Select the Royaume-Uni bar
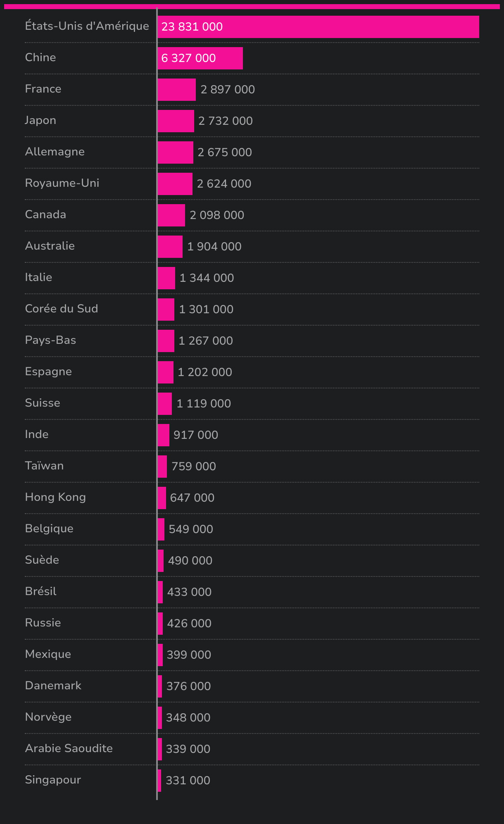Viewport: 504px width, 824px height. 175,184
